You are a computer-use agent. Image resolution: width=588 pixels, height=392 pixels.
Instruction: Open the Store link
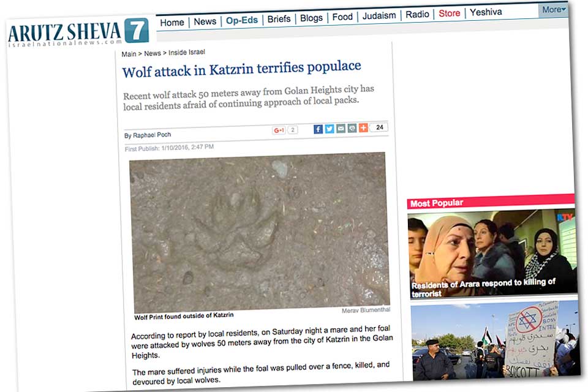(x=449, y=13)
